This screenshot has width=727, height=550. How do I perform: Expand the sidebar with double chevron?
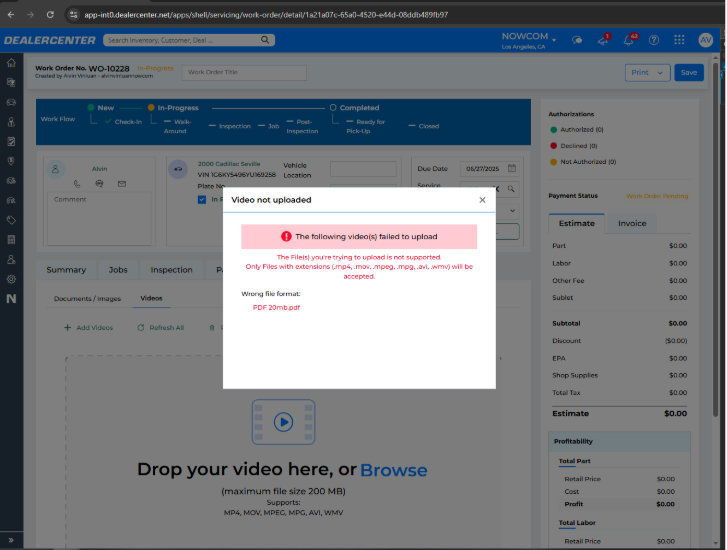click(x=11, y=540)
